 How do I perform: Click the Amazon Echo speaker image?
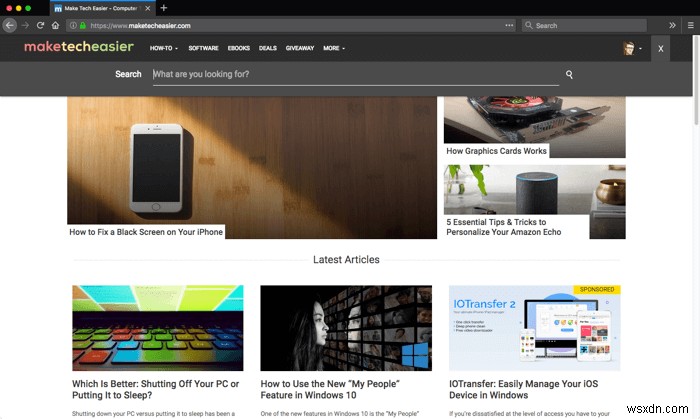pyautogui.click(x=534, y=190)
